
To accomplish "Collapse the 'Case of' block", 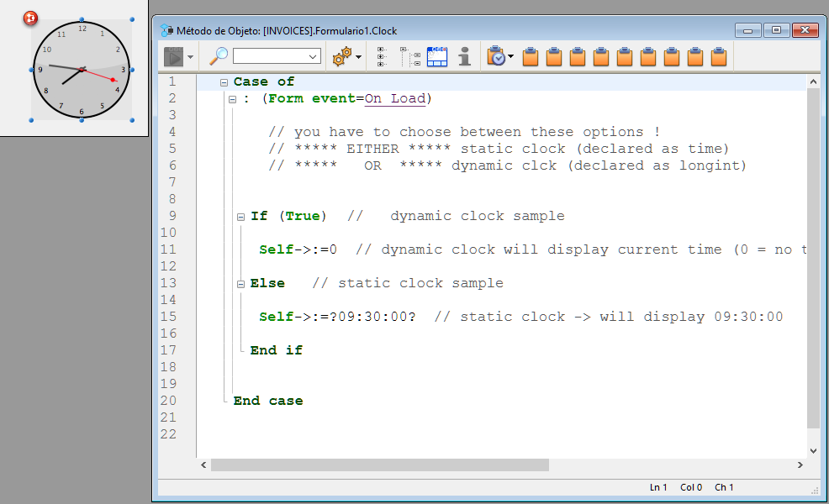I will point(224,82).
